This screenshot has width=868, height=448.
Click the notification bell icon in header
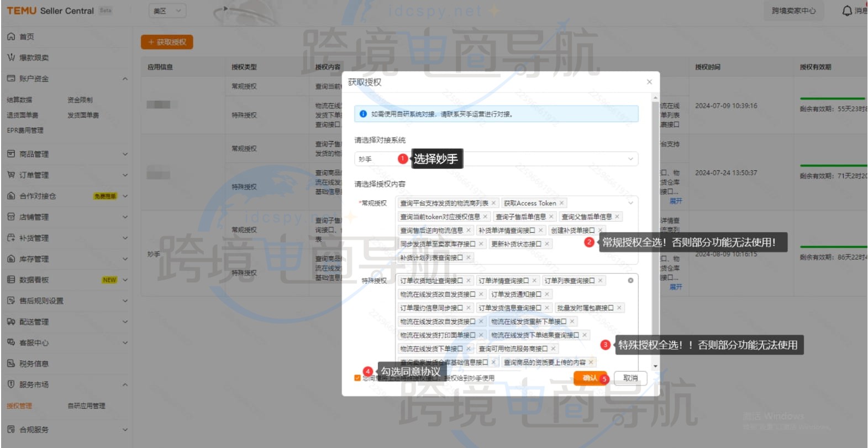846,11
